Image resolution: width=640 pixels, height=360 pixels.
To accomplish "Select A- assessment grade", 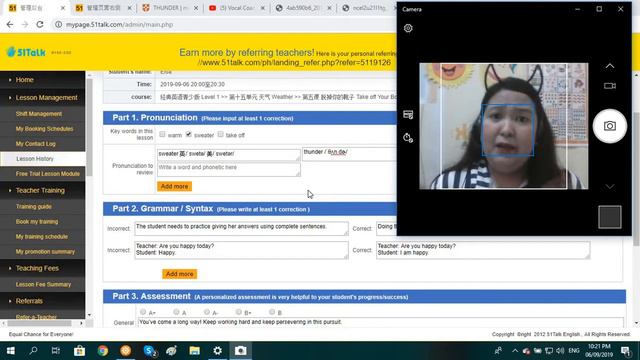I will (x=207, y=312).
